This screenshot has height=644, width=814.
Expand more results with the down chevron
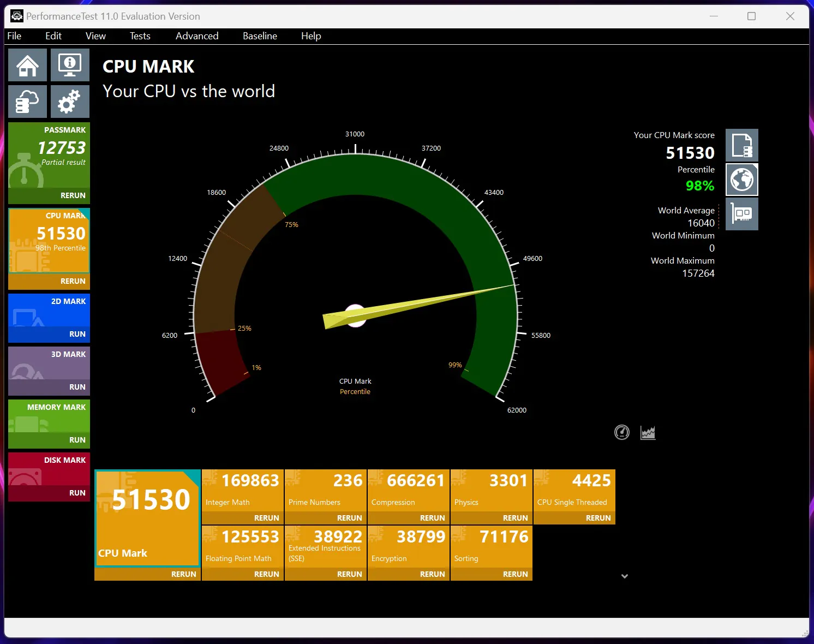[x=625, y=576]
